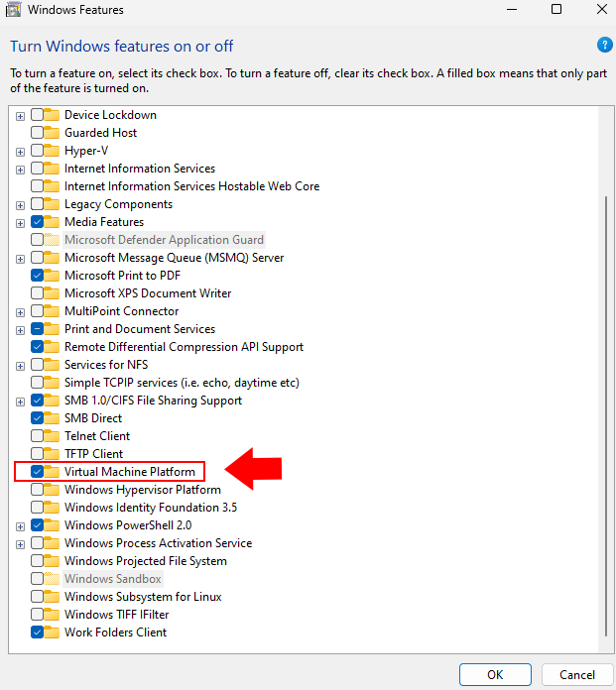The image size is (616, 690).
Task: Expand the Hyper-V tree node
Action: pos(20,152)
